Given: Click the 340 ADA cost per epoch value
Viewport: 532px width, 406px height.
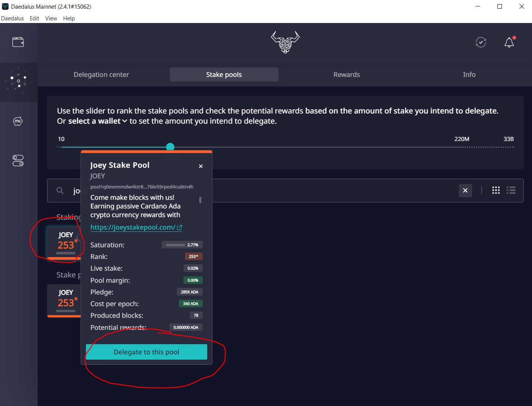Looking at the screenshot, I should click(x=191, y=304).
